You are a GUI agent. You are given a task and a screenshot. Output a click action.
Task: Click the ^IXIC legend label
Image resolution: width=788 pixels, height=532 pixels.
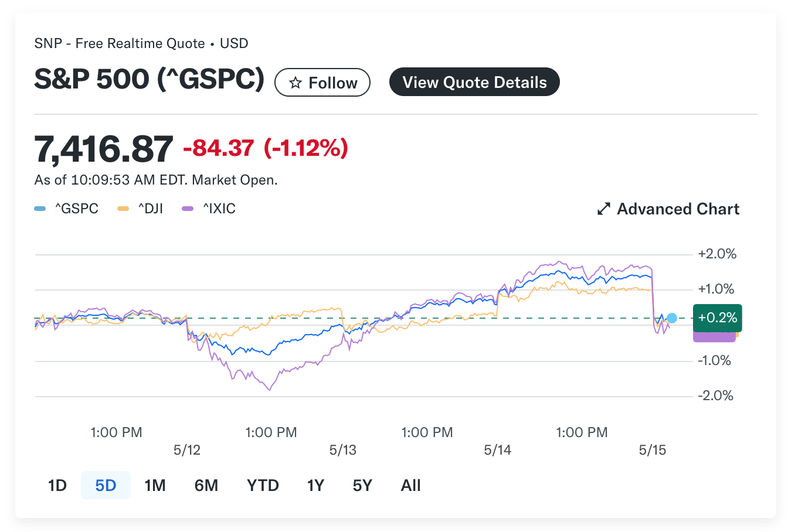pyautogui.click(x=219, y=209)
